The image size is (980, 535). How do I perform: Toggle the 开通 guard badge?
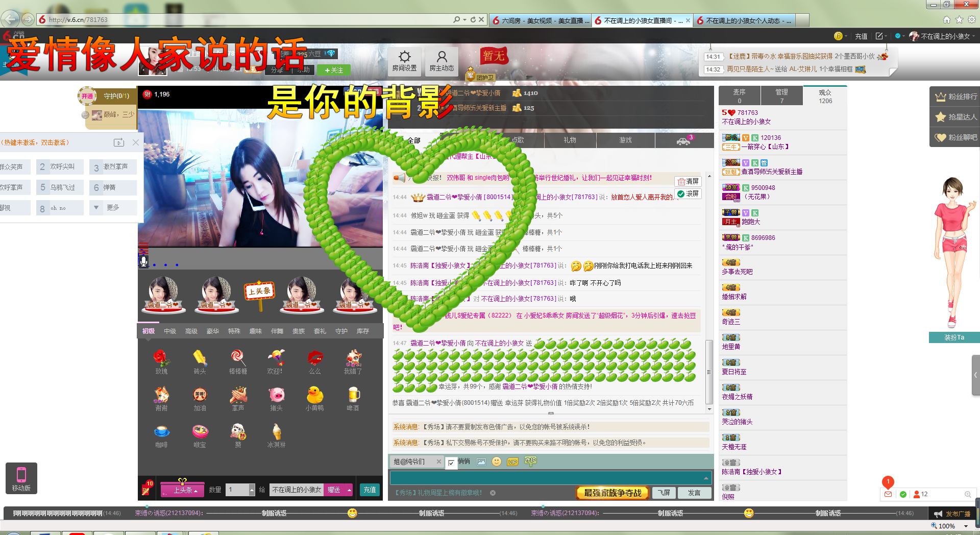(87, 96)
